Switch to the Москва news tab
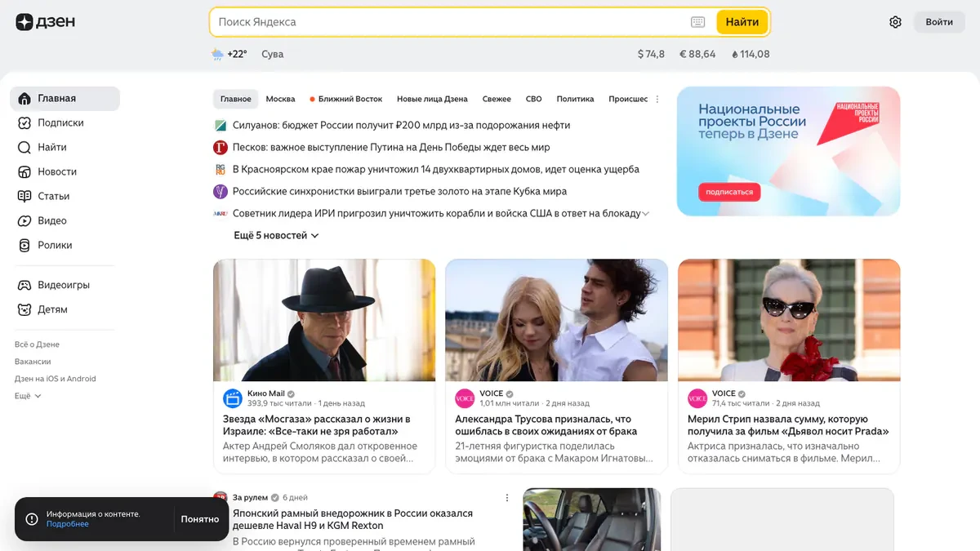The width and height of the screenshot is (980, 551). click(280, 99)
